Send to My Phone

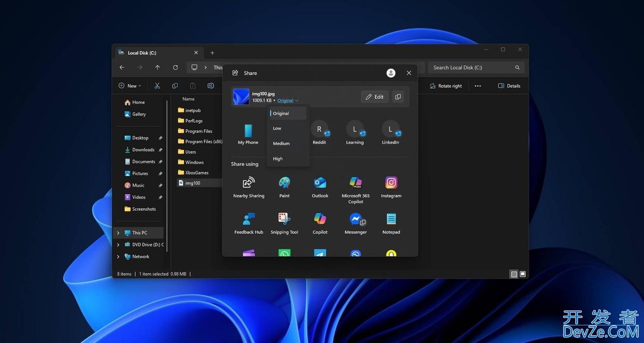point(248,134)
